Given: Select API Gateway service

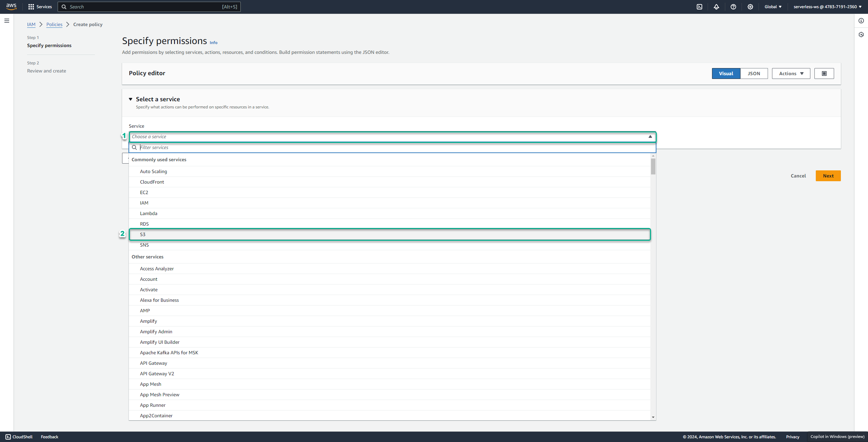Looking at the screenshot, I should tap(390, 363).
